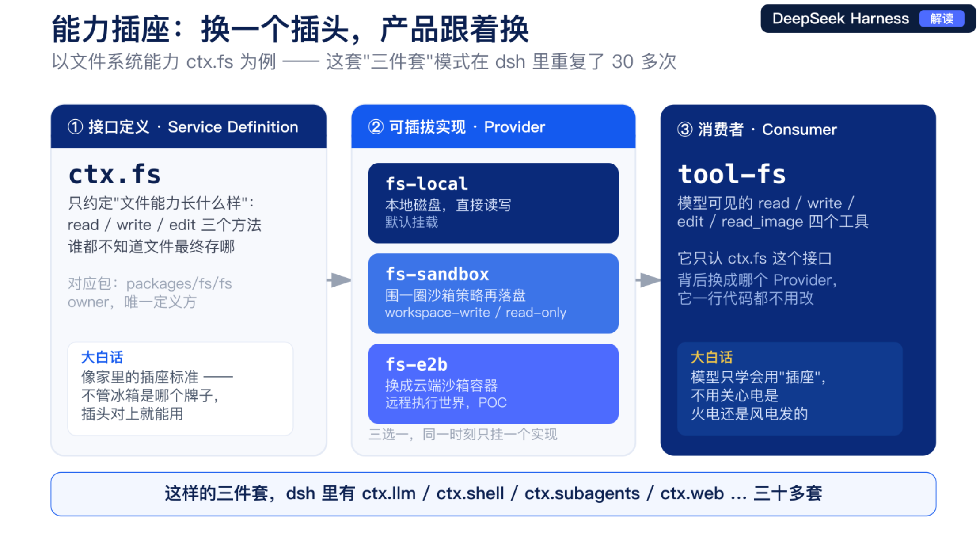Click the title 能力插座：换一个插头，产品跟着换
The height and width of the screenshot is (535, 980).
290,29
